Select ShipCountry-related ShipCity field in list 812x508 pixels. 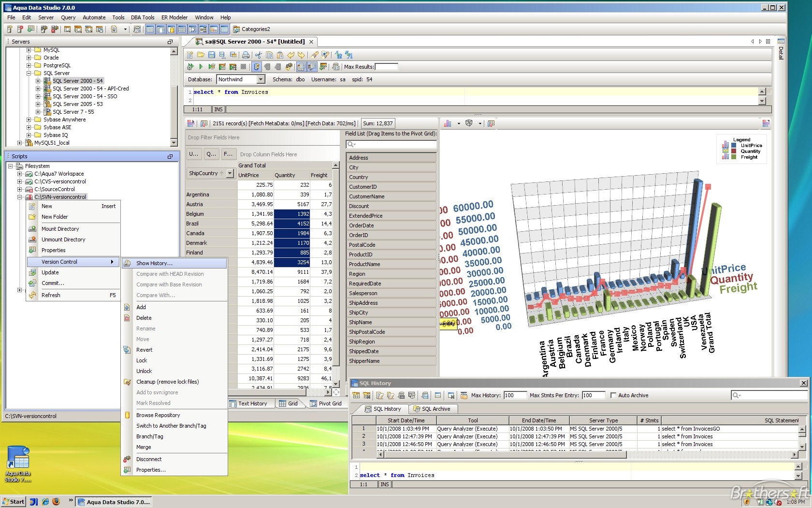point(391,313)
